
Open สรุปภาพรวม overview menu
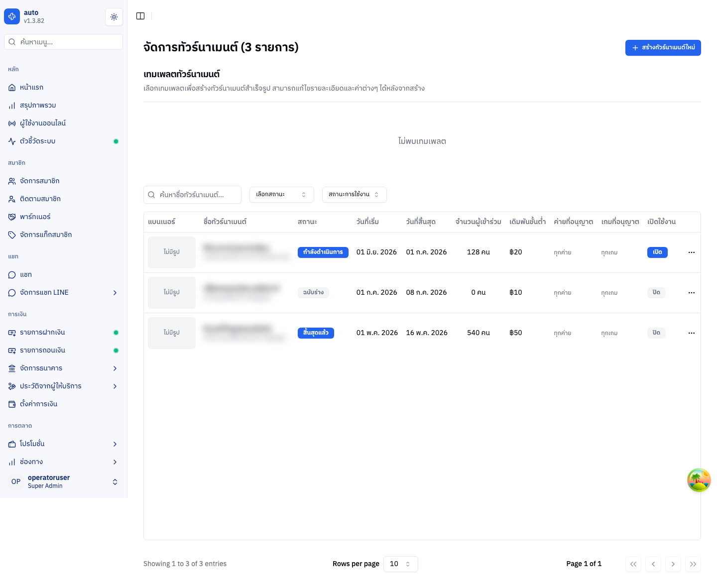(64, 105)
